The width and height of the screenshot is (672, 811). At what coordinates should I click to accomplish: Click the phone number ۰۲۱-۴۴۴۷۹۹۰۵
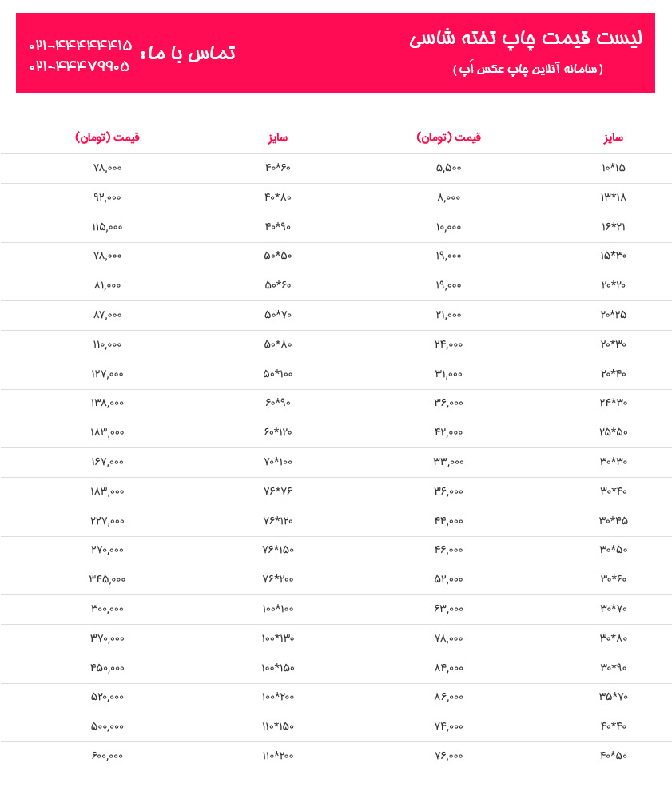point(79,66)
